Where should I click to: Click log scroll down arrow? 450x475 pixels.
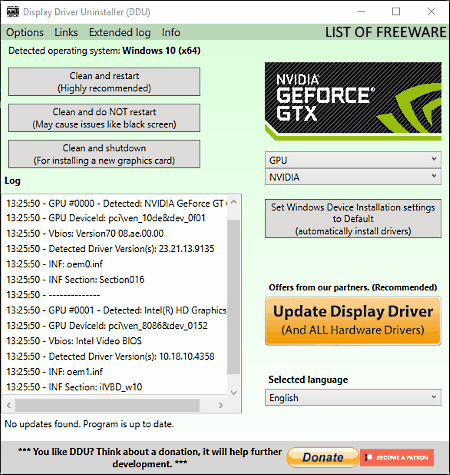(x=234, y=392)
